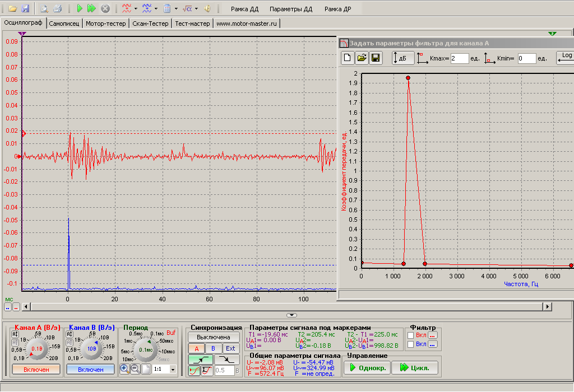Viewport: 574px width, 392px height.
Task: Expand the red waveform icon dropdown arrow
Action: (136, 8)
